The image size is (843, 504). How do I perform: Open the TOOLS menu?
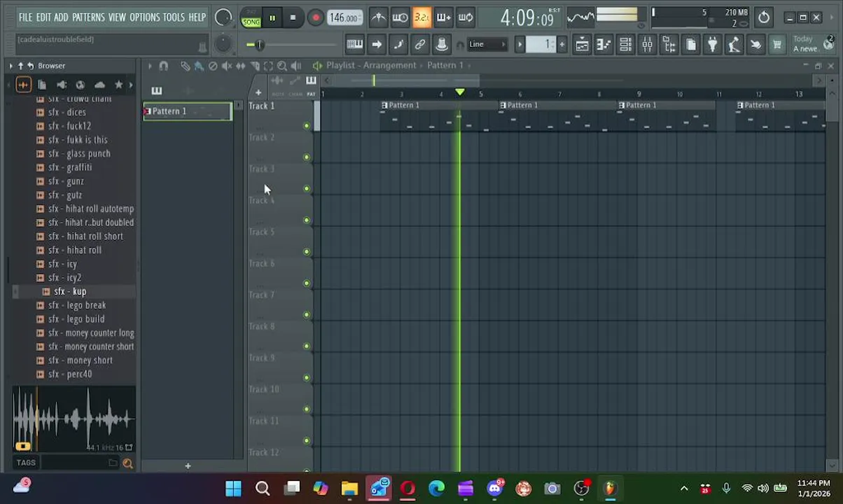(174, 17)
